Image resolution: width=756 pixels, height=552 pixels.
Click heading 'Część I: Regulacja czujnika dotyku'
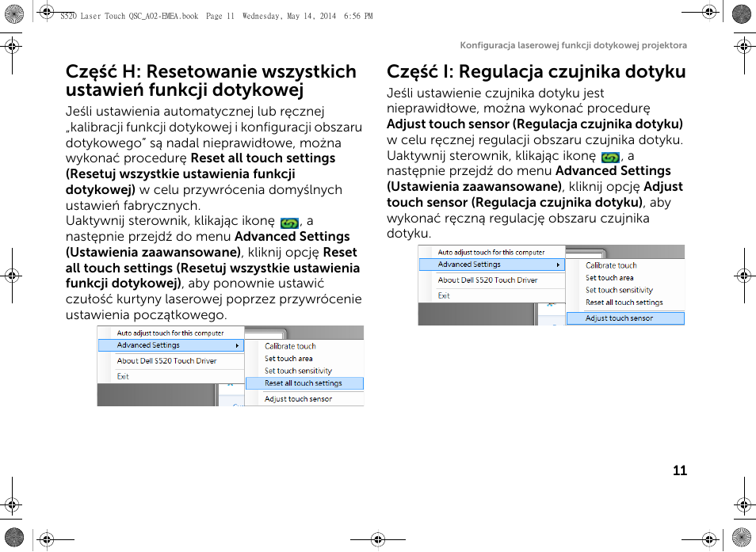[536, 71]
